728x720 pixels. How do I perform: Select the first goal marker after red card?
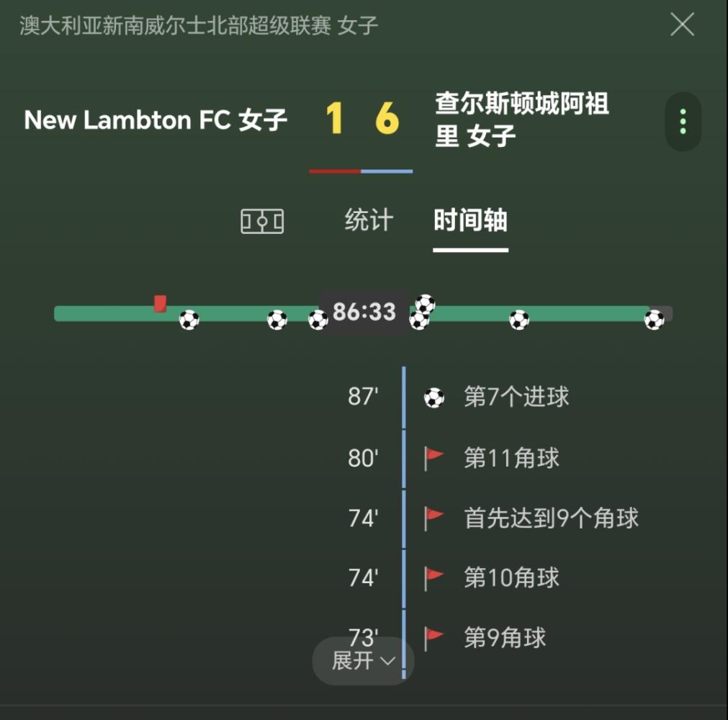(x=189, y=319)
